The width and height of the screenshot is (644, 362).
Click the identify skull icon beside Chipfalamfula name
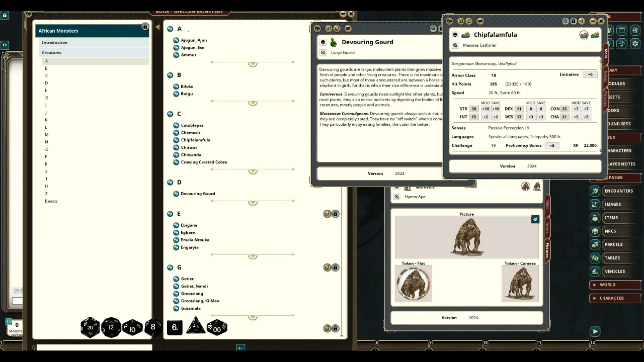tap(455, 35)
